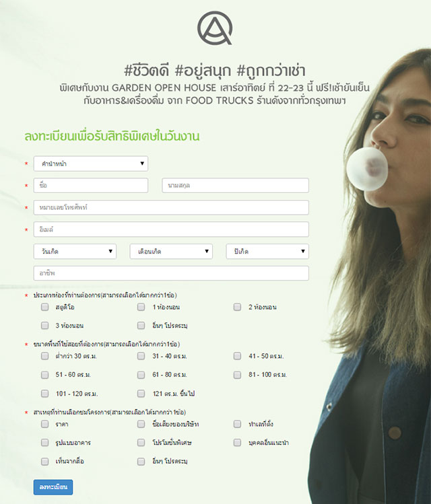Click the อีเมล์ email input
Viewport: 431px width, 504px height.
coord(171,229)
